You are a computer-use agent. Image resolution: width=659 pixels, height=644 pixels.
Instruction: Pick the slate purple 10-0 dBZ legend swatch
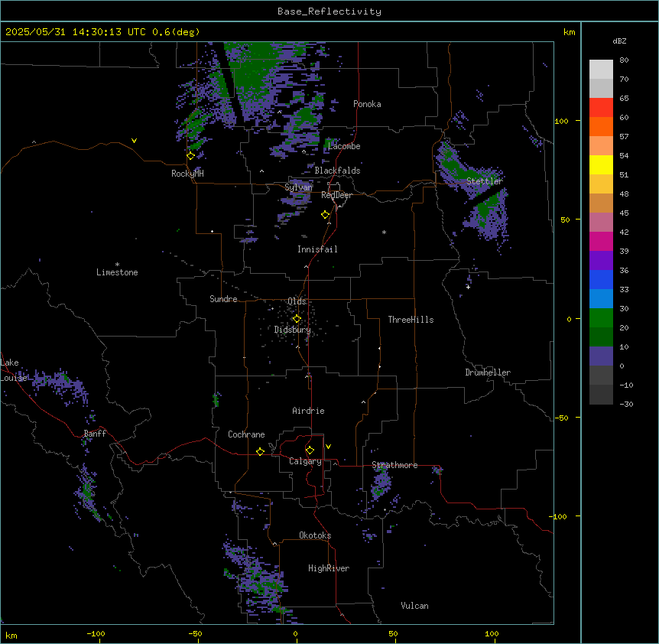601,356
